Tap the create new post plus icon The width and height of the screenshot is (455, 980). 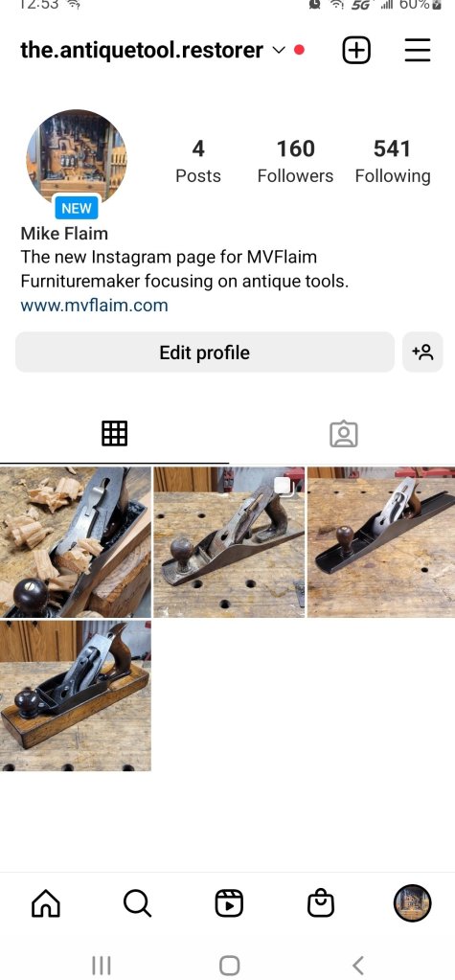click(356, 50)
